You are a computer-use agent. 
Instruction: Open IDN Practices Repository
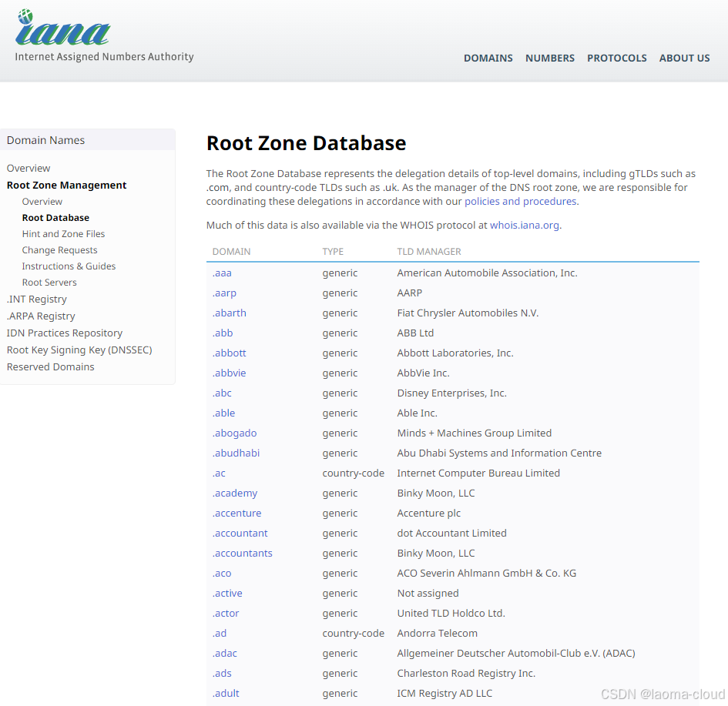pyautogui.click(x=65, y=333)
